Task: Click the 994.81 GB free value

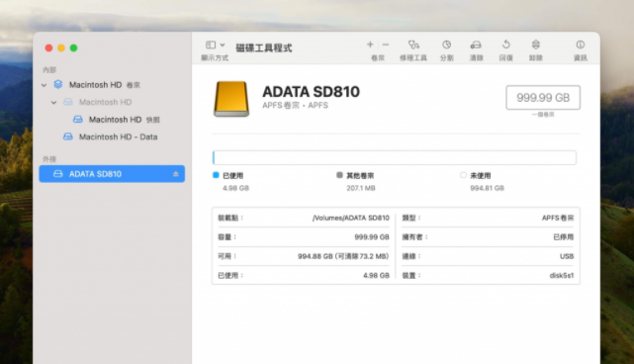Action: [487, 188]
